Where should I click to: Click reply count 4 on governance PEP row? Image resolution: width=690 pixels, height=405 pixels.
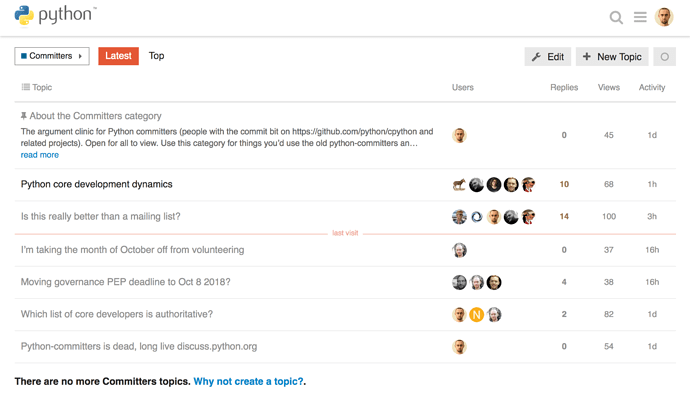click(564, 282)
